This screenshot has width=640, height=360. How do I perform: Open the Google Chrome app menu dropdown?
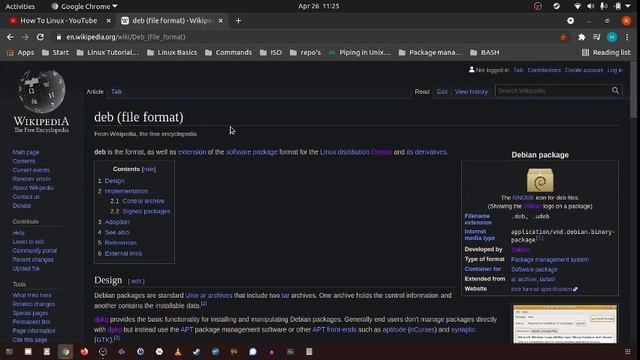coord(84,6)
